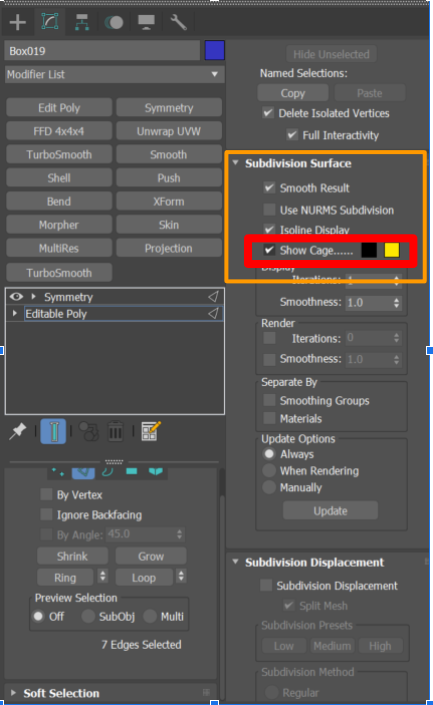Switch to the Modify panel tab
Image resolution: width=433 pixels, height=705 pixels.
coord(50,22)
